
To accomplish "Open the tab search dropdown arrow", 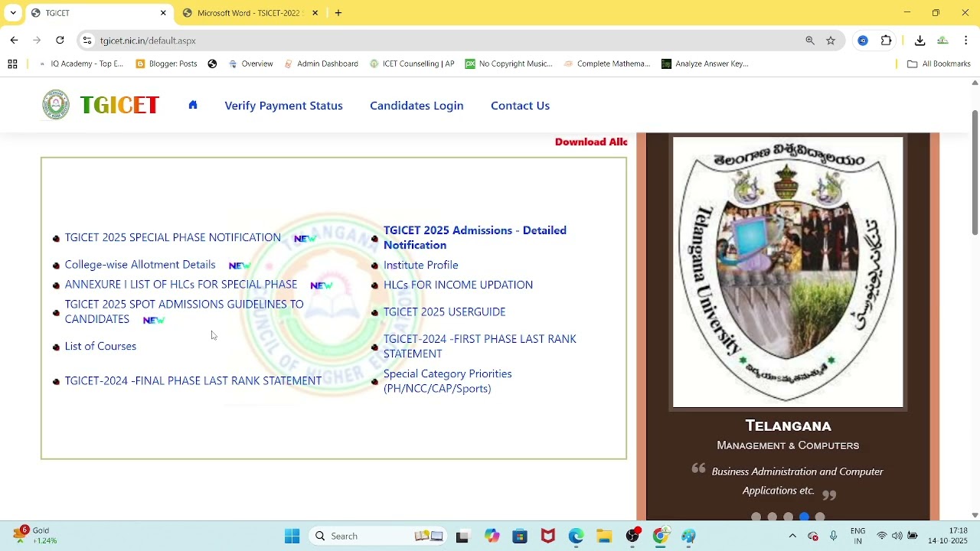I will click(x=13, y=12).
